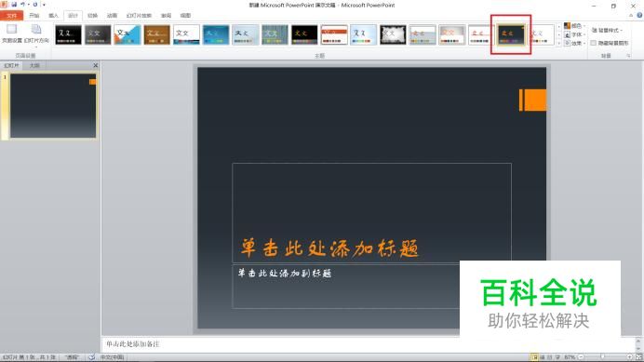Screen dimensions: 644x362
Task: Open the Background Styles (背景样式) dropdown
Action: coord(607,30)
